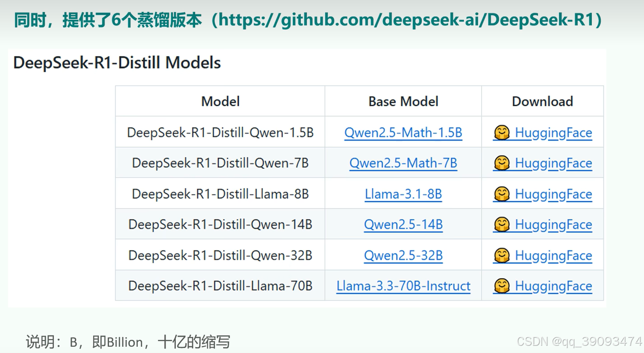Click the hugging emoji icon in Qwen-7B row
644x353 pixels.
point(501,163)
